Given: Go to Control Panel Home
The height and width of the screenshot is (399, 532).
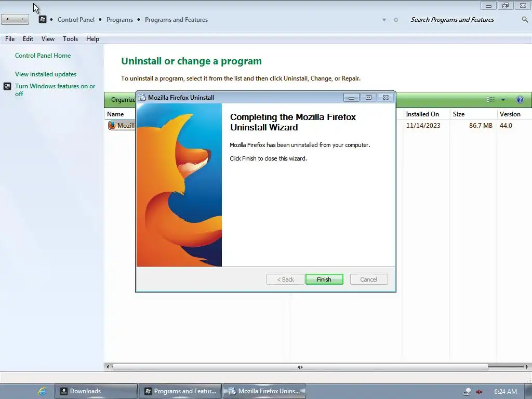Looking at the screenshot, I should point(43,55).
